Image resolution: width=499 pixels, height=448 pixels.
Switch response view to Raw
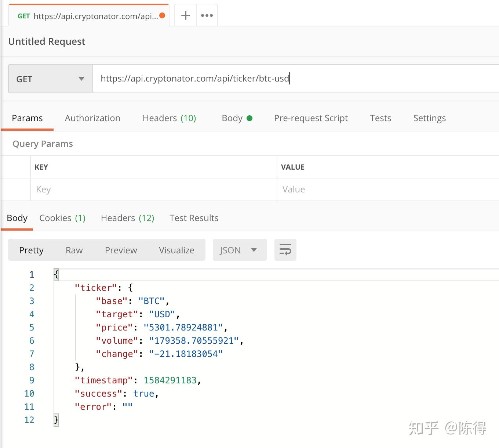(74, 250)
